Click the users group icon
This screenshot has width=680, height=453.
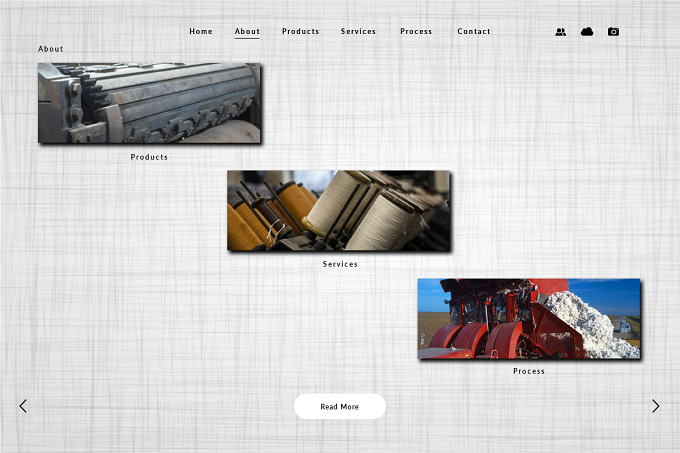pyautogui.click(x=560, y=32)
